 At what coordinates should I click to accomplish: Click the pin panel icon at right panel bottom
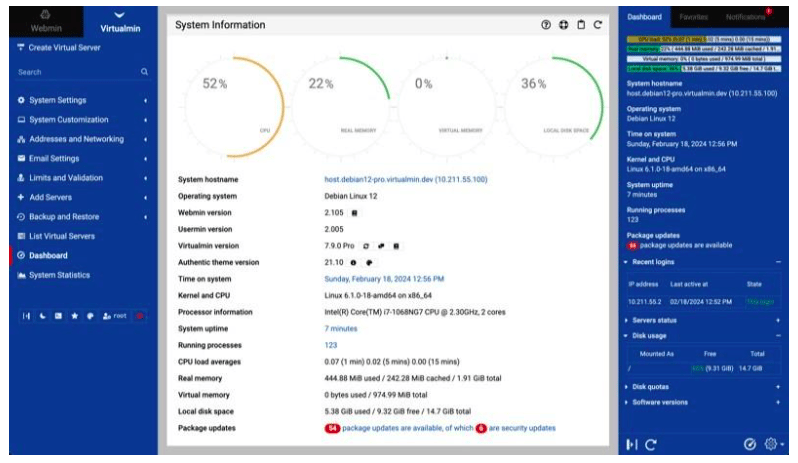pyautogui.click(x=632, y=444)
